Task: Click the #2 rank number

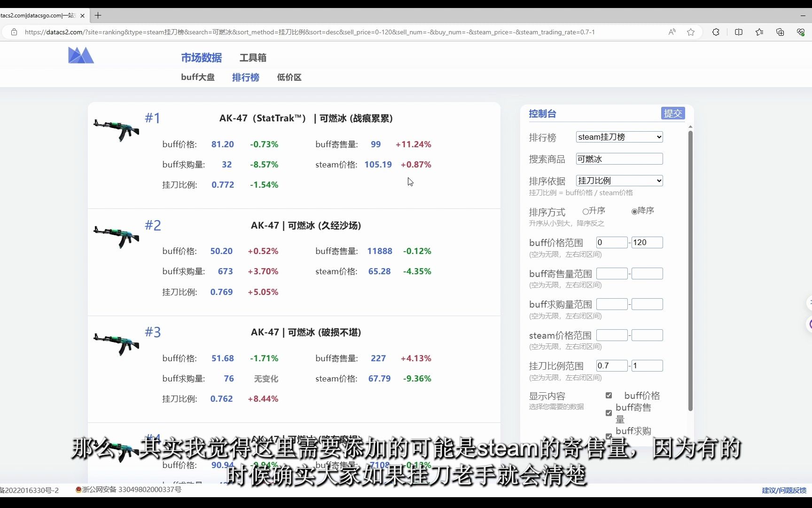Action: (153, 225)
